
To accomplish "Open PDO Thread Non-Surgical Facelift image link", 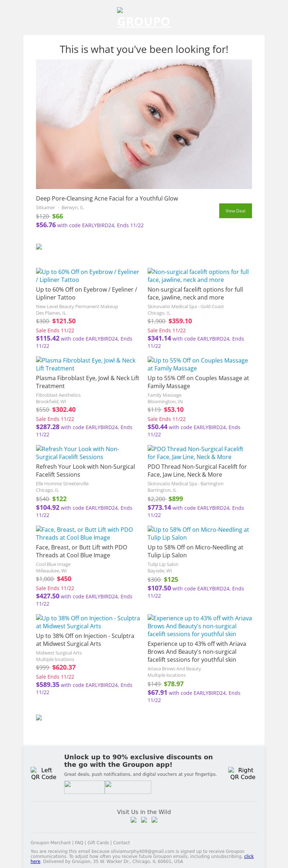I will pos(195,453).
